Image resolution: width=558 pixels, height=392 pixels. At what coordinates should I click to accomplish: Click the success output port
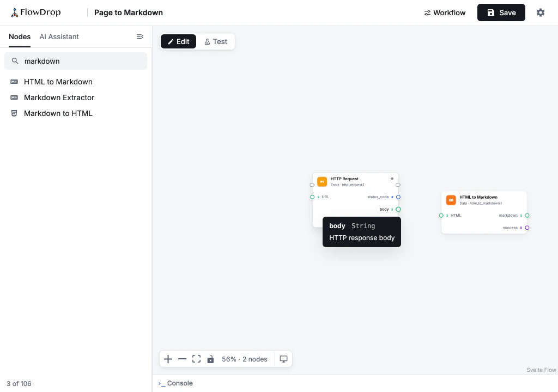[527, 228]
